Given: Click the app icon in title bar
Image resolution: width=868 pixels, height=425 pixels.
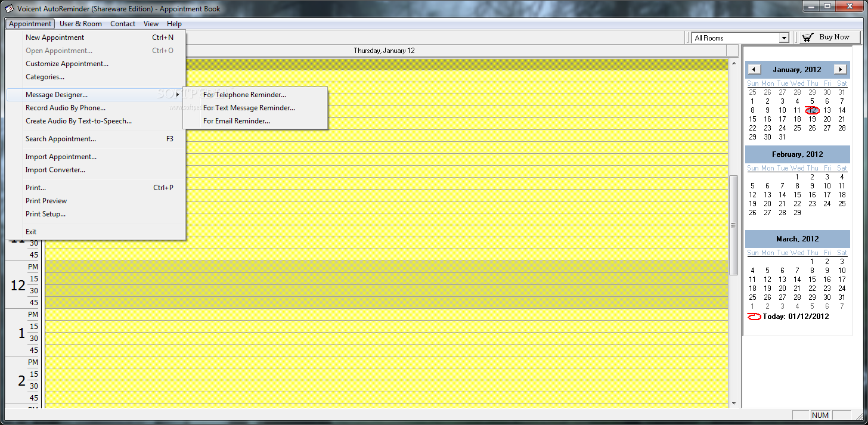Looking at the screenshot, I should click(x=10, y=8).
